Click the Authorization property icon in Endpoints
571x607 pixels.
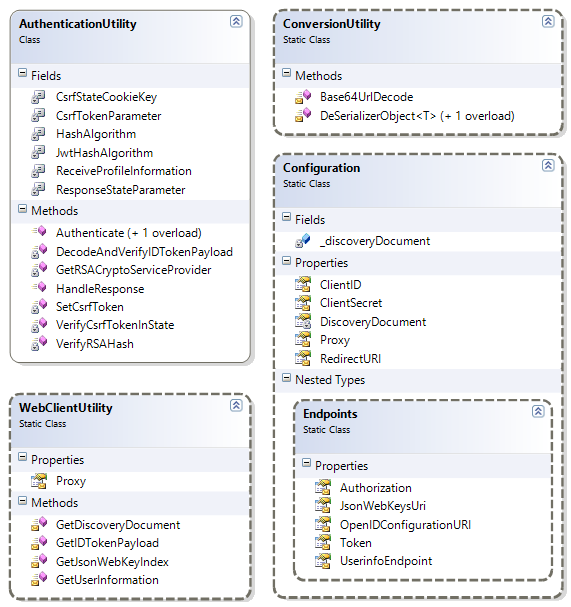(x=323, y=487)
